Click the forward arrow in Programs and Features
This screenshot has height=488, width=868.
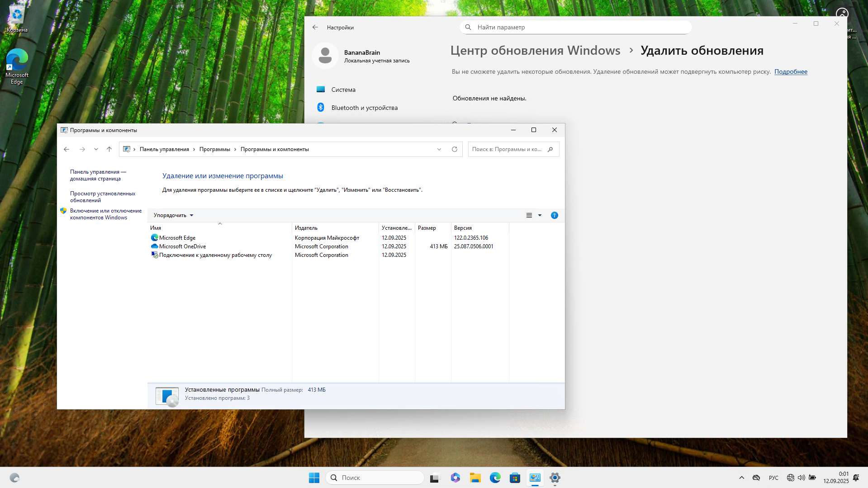82,149
